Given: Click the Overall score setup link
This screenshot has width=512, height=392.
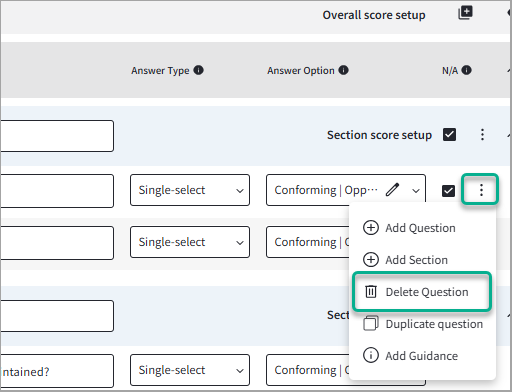Looking at the screenshot, I should point(374,15).
